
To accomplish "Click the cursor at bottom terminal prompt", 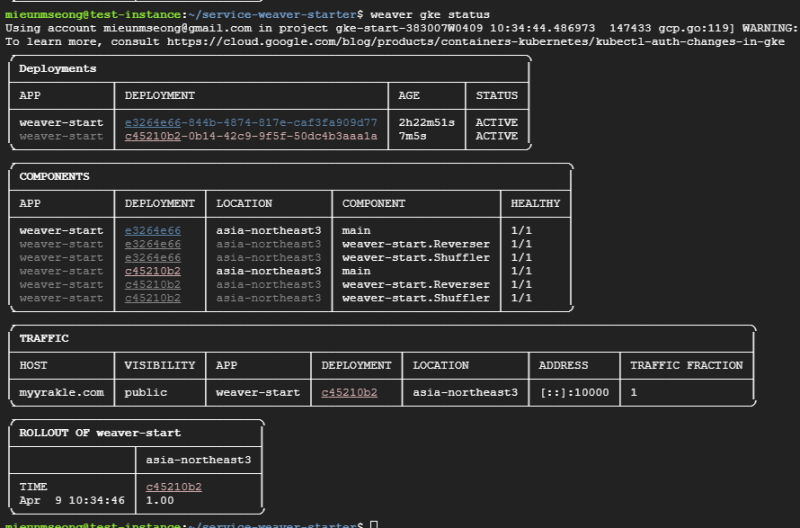I will (x=373, y=525).
